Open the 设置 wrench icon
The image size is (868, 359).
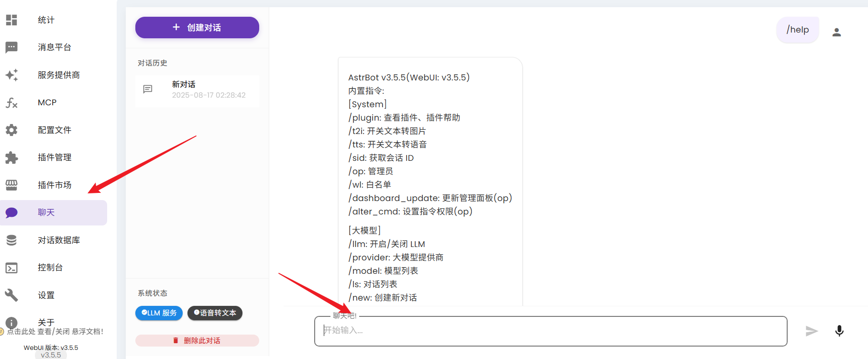[x=11, y=295]
